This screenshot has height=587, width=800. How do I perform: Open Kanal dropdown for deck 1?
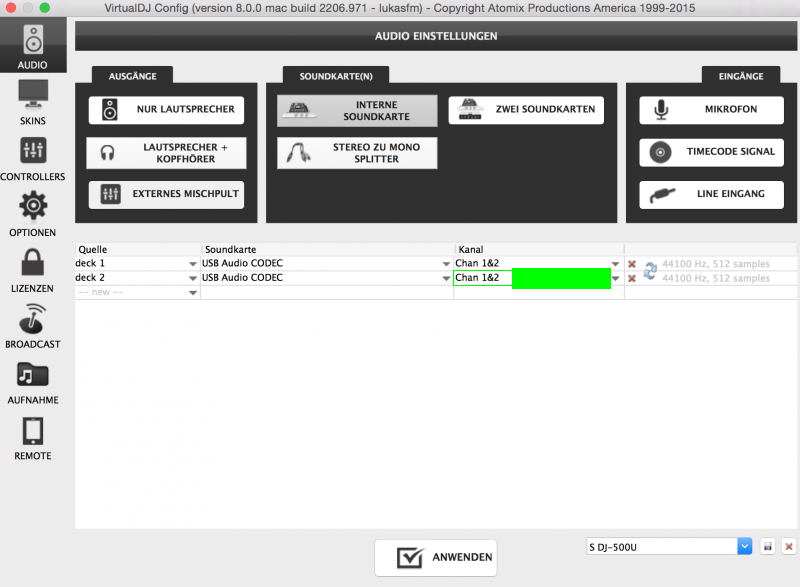tap(615, 264)
